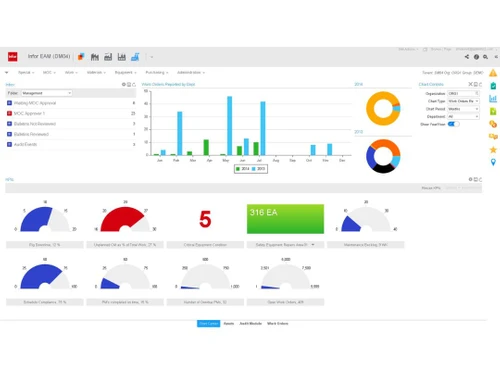The image size is (500, 375).
Task: Open the Waiting MOC Approval inbox entry
Action: click(71, 103)
